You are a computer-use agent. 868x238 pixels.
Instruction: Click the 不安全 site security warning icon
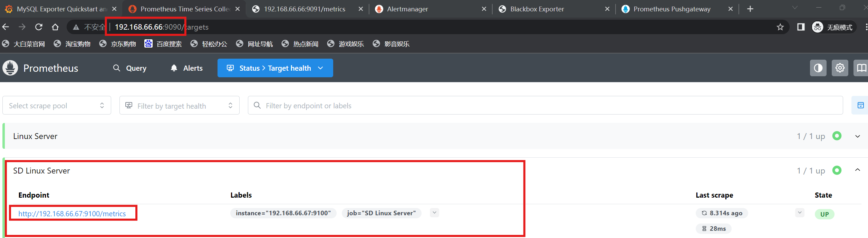[x=76, y=27]
